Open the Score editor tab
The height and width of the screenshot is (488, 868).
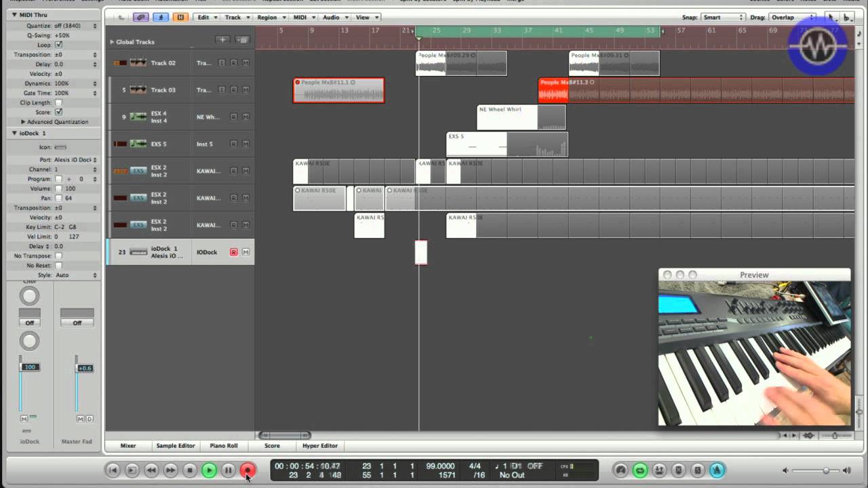[272, 445]
